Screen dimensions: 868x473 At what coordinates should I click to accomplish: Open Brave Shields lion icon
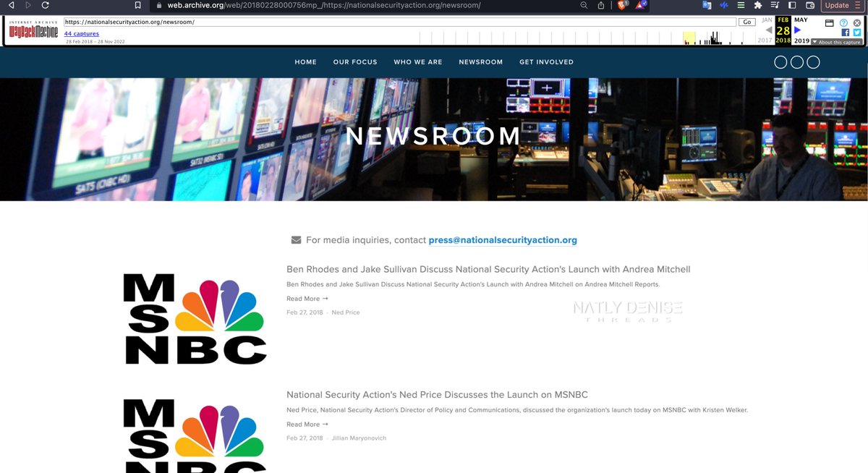622,5
